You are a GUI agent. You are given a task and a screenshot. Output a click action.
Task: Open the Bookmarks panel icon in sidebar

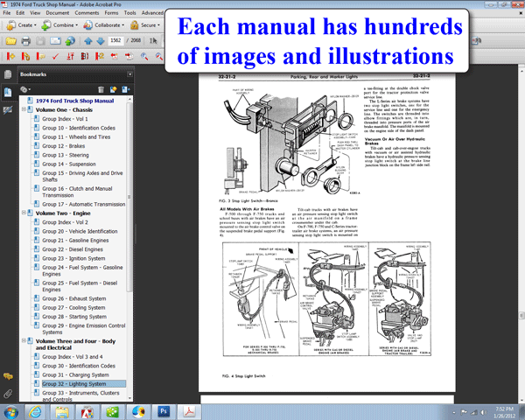(x=8, y=92)
